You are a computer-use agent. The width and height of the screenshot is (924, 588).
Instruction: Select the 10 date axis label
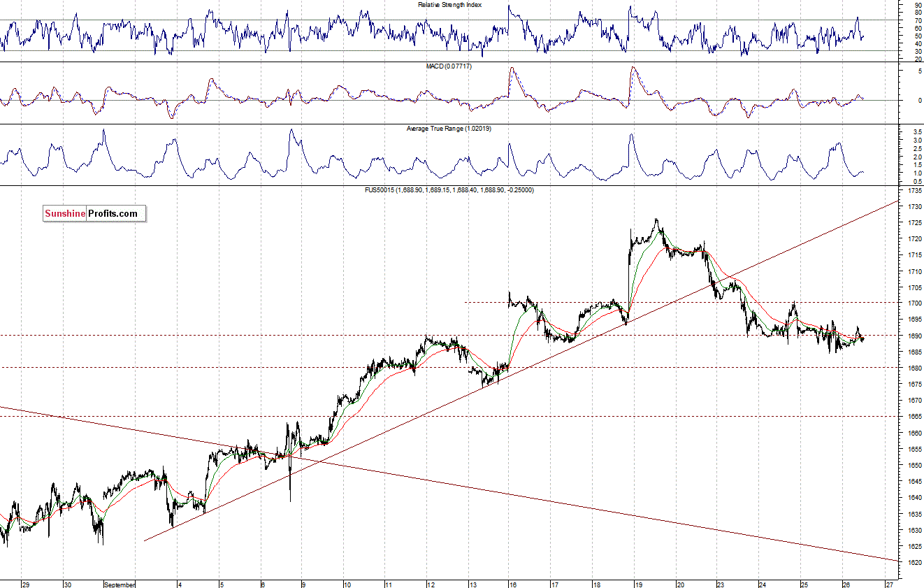coord(347,585)
